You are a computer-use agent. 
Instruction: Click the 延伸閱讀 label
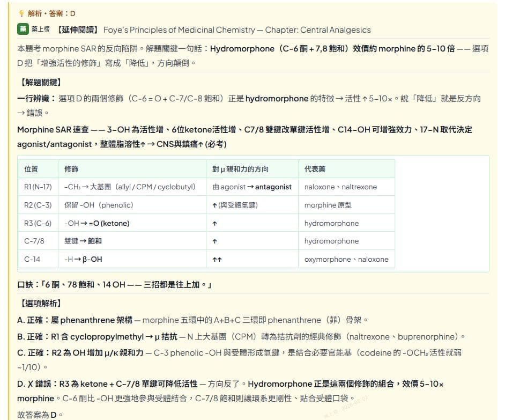[x=78, y=30]
